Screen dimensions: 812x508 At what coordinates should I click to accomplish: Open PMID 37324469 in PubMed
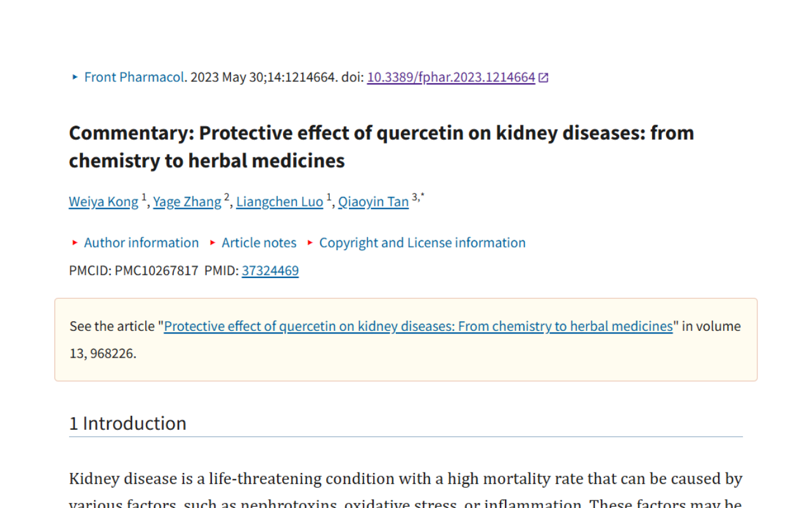(x=270, y=271)
